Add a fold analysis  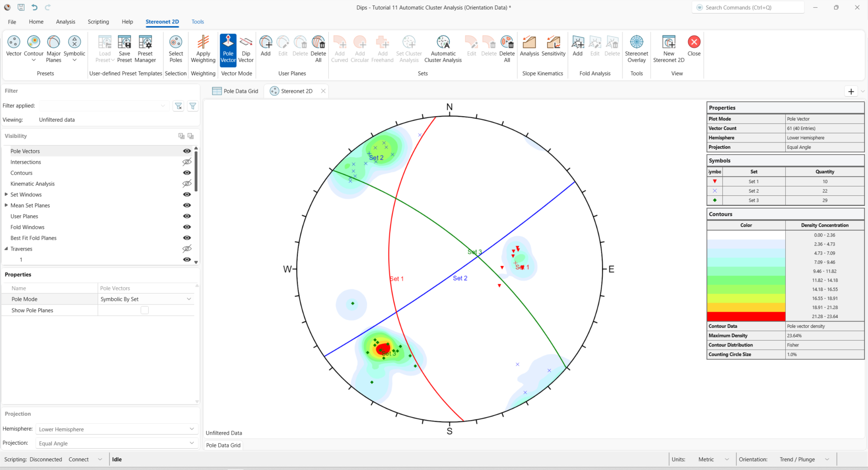[x=578, y=46]
